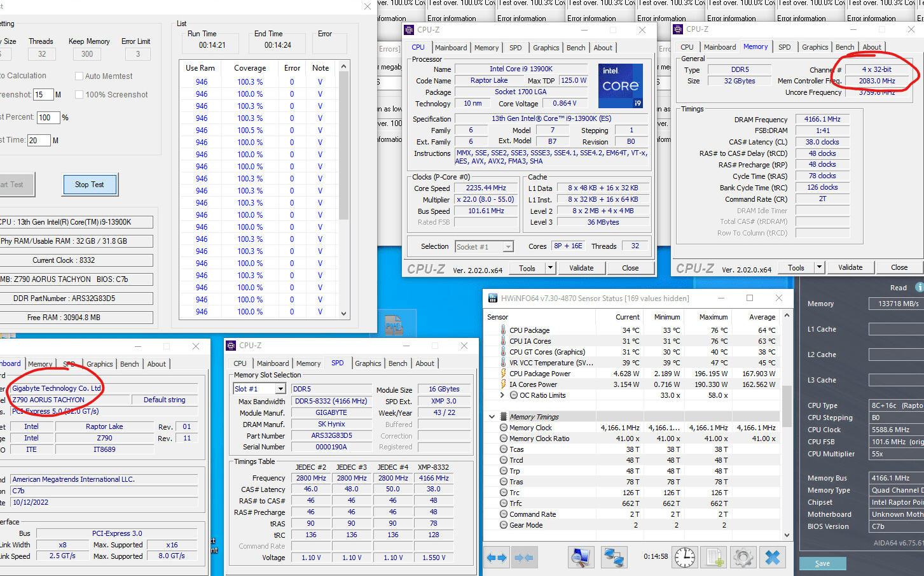Click Trfc sensor row label

click(x=516, y=503)
